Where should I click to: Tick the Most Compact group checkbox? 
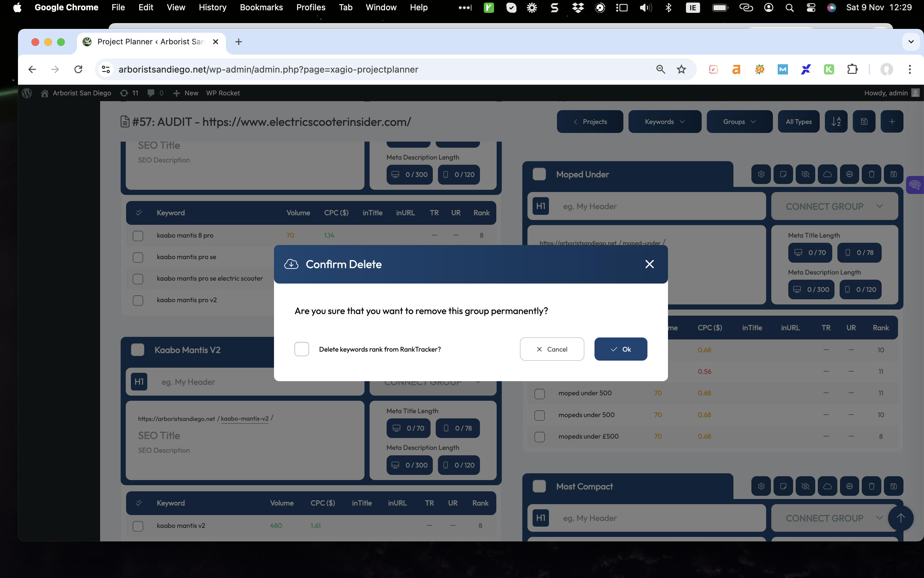(x=539, y=486)
